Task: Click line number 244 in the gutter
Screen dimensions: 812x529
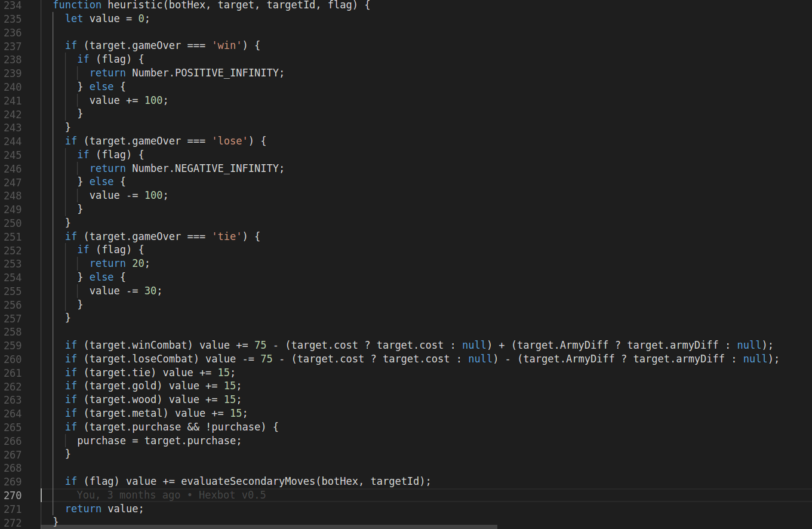Action: (13, 142)
